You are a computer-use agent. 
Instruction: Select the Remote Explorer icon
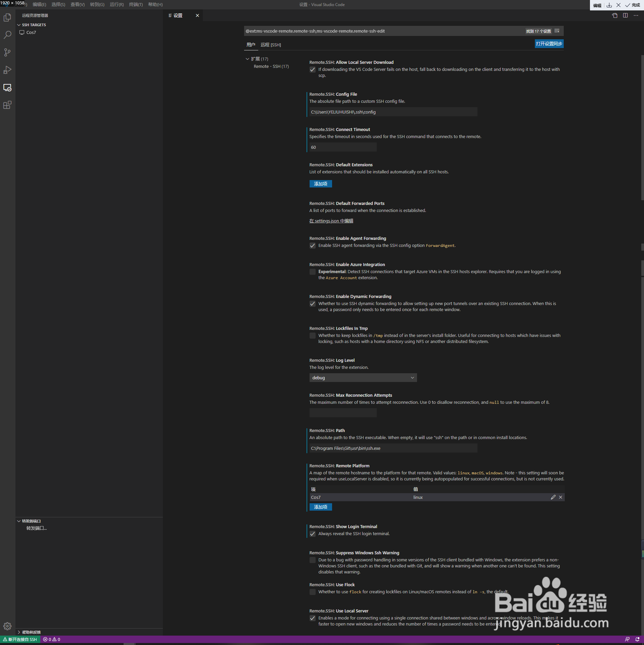pyautogui.click(x=7, y=88)
